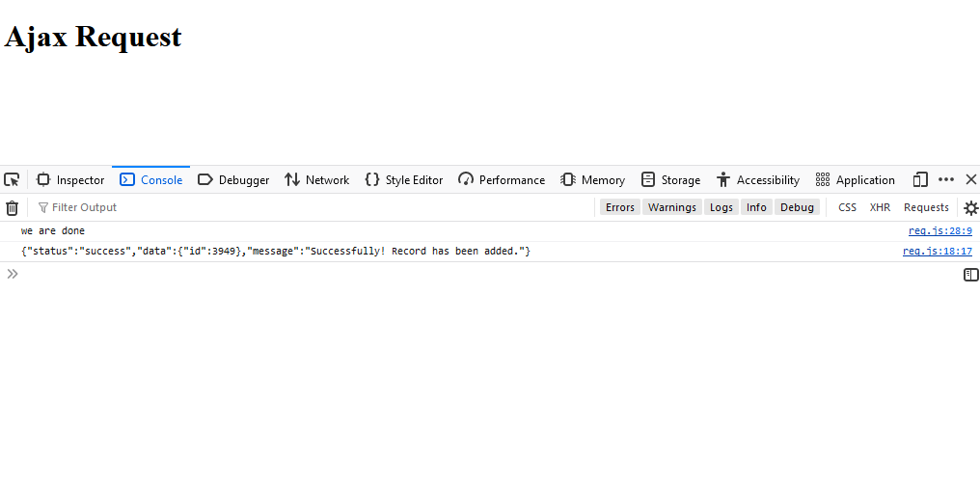Open the Performance tab
Image resolution: width=980 pixels, height=482 pixels.
pyautogui.click(x=502, y=179)
